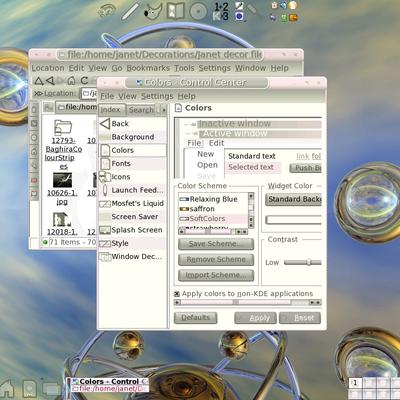Open the K 1-2-3 panel icon
Screen dimensions: 400x400
click(221, 11)
